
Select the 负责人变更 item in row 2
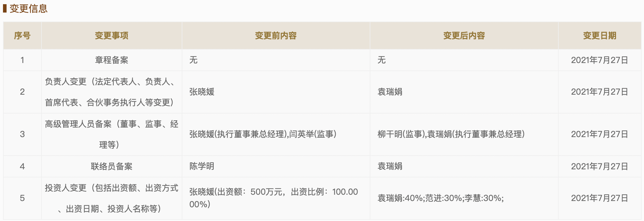(x=112, y=92)
